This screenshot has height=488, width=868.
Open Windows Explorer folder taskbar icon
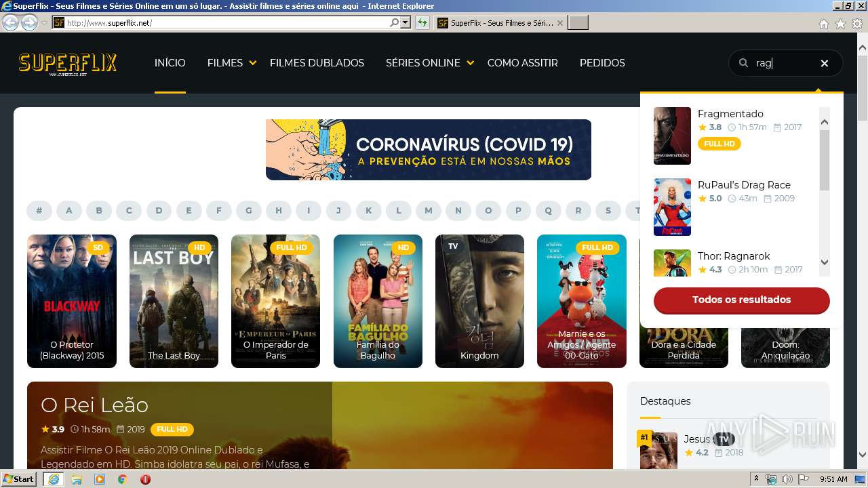tap(77, 479)
